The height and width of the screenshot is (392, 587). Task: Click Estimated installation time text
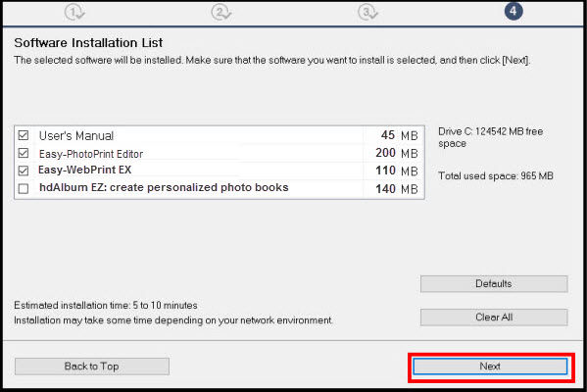[106, 305]
